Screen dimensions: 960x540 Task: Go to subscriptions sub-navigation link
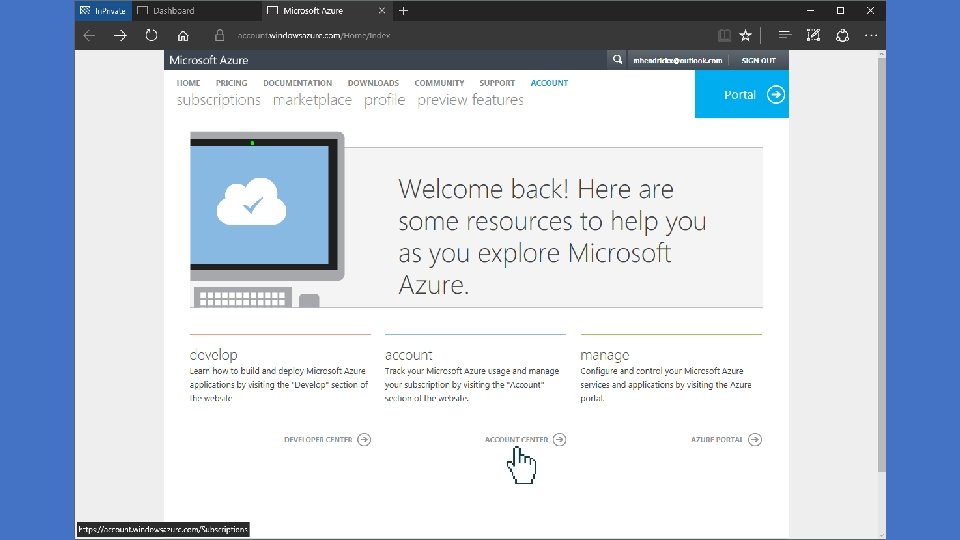click(x=219, y=100)
